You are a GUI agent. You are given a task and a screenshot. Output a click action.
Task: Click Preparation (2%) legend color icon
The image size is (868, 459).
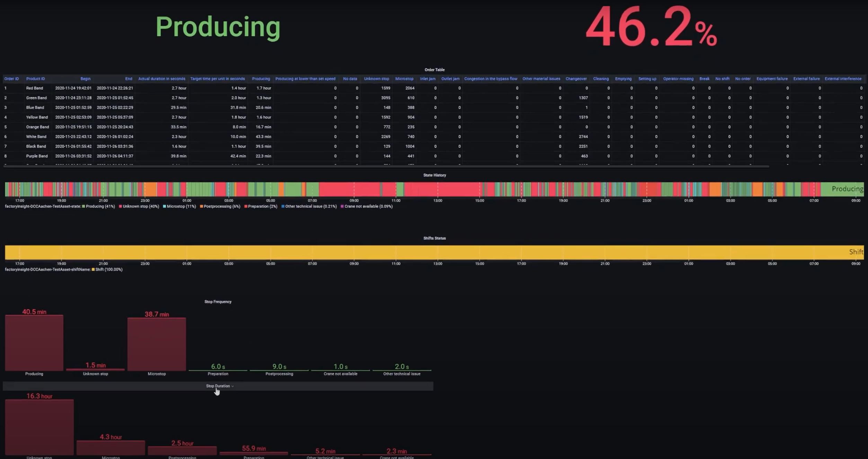(x=246, y=206)
